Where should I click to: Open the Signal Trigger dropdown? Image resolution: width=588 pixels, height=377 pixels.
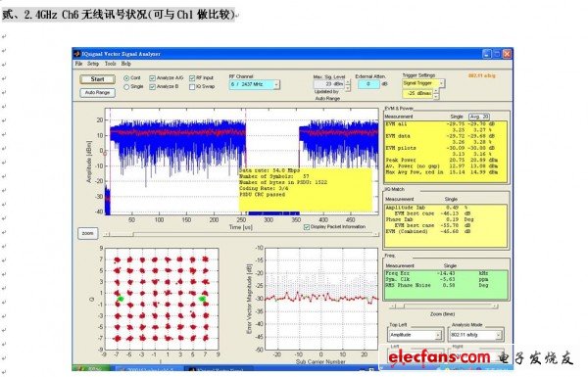423,83
